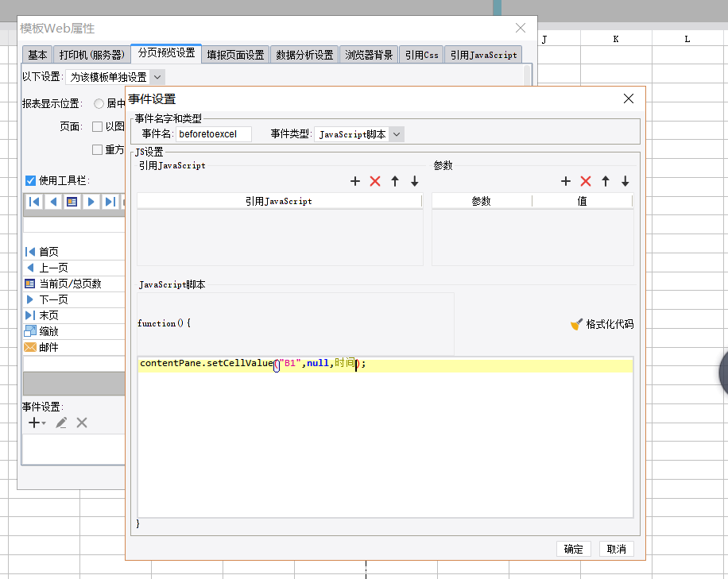728x579 pixels.
Task: Remove the event with the gray X icon
Action: point(82,423)
